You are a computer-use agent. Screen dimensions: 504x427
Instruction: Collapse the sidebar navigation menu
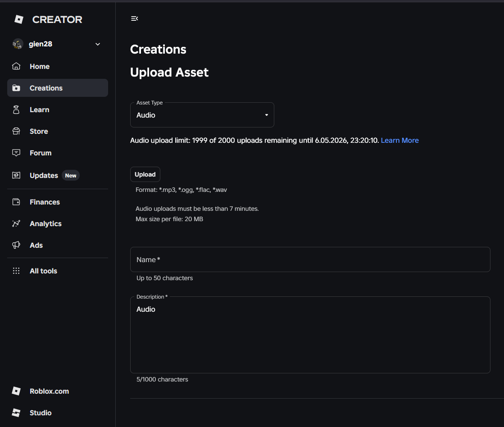coord(134,18)
